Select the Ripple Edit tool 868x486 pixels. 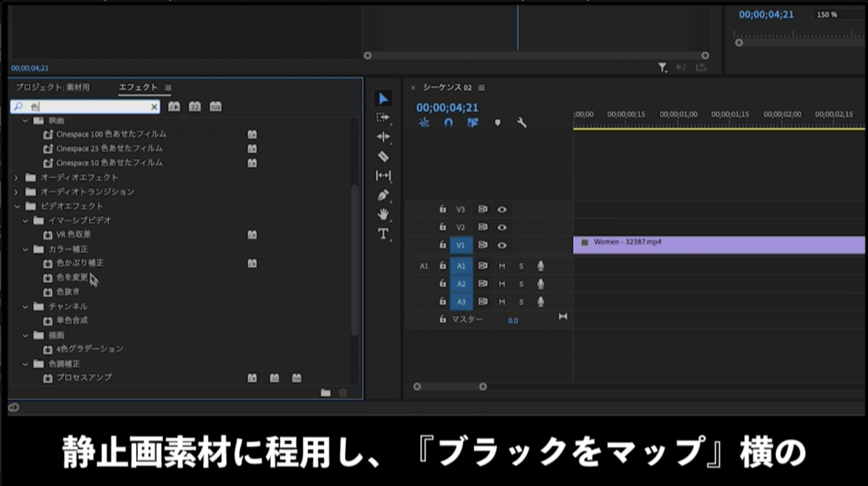383,137
